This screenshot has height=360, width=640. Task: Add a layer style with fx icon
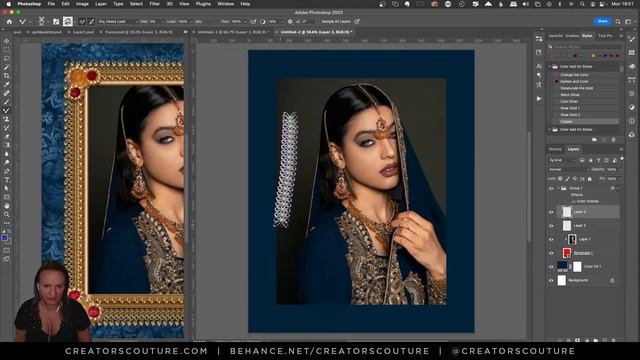(568, 340)
